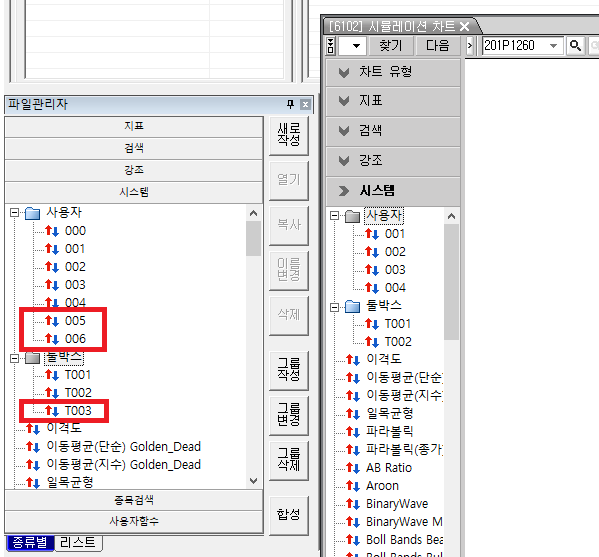Screen dimensions: 599x557
Task: Select 이동평균(지수) Golden_Dead in 파일관리자
Action: pos(123,465)
